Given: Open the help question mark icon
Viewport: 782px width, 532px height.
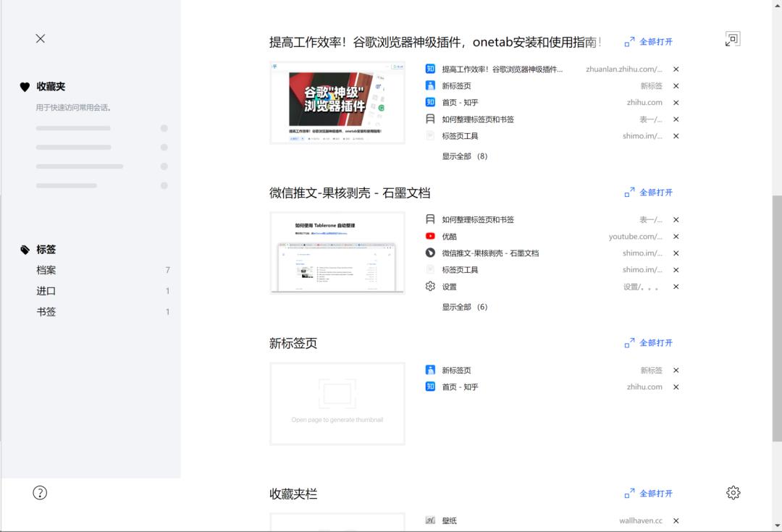Looking at the screenshot, I should click(x=40, y=492).
